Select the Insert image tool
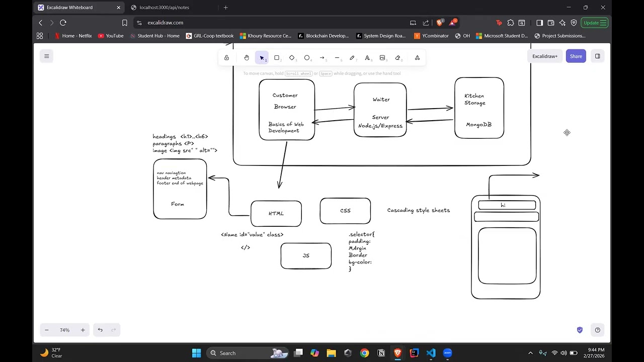 (382, 58)
